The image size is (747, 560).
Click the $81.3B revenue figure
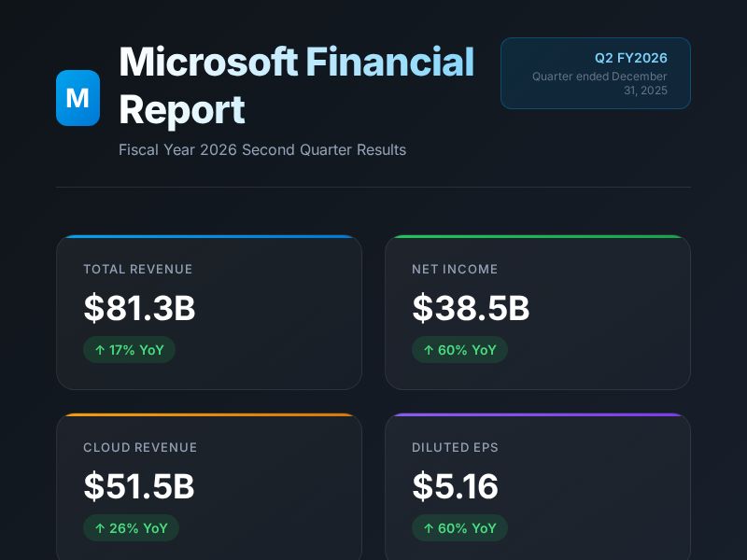[x=140, y=309]
